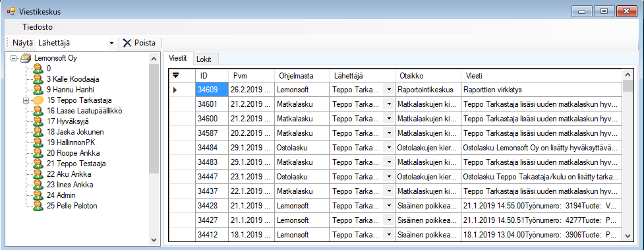Click user icon beside Kalle Koodaaja
Screen dimensions: 644x250
click(x=38, y=79)
